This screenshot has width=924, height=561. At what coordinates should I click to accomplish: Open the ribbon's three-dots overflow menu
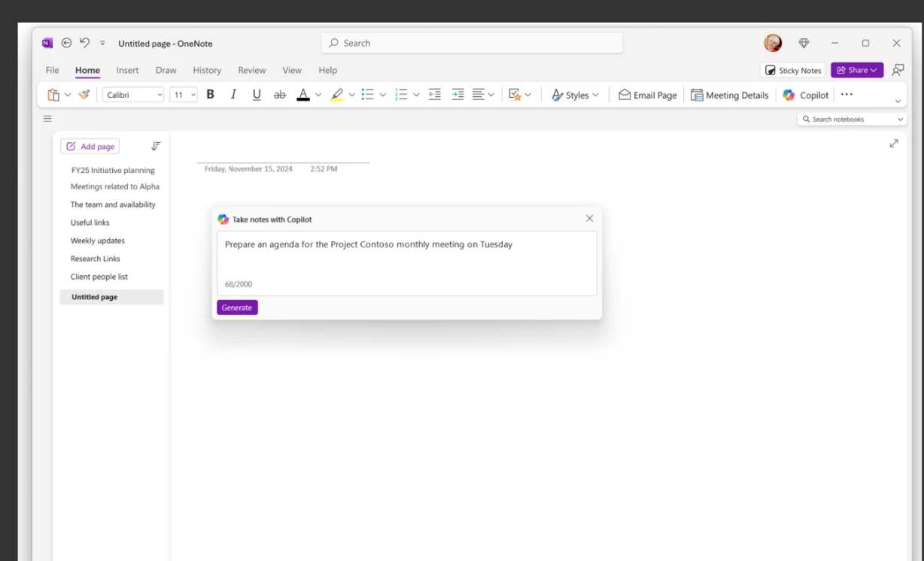[846, 95]
